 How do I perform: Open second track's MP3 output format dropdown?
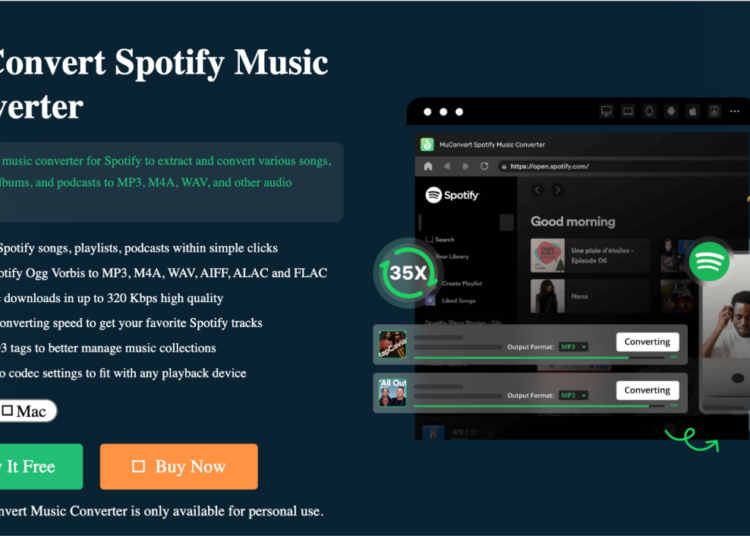(x=574, y=395)
